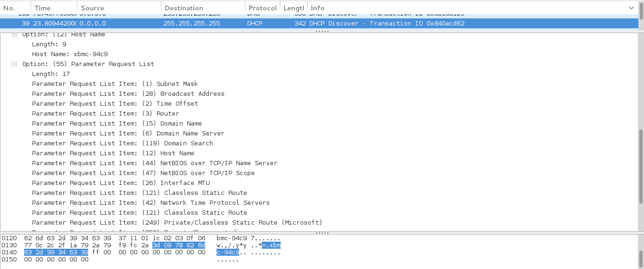Select the '(26) Interface MTU' request item
644x269 pixels.
(121, 183)
